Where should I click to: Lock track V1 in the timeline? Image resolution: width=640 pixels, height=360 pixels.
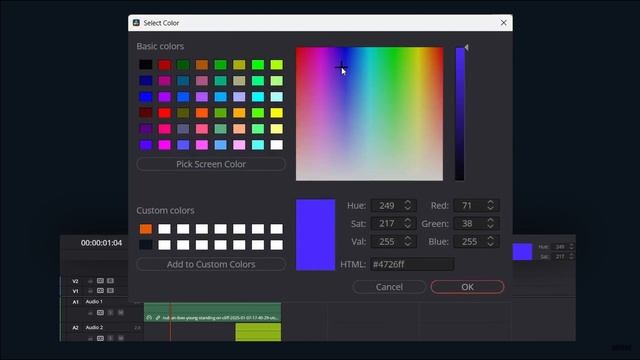point(90,291)
